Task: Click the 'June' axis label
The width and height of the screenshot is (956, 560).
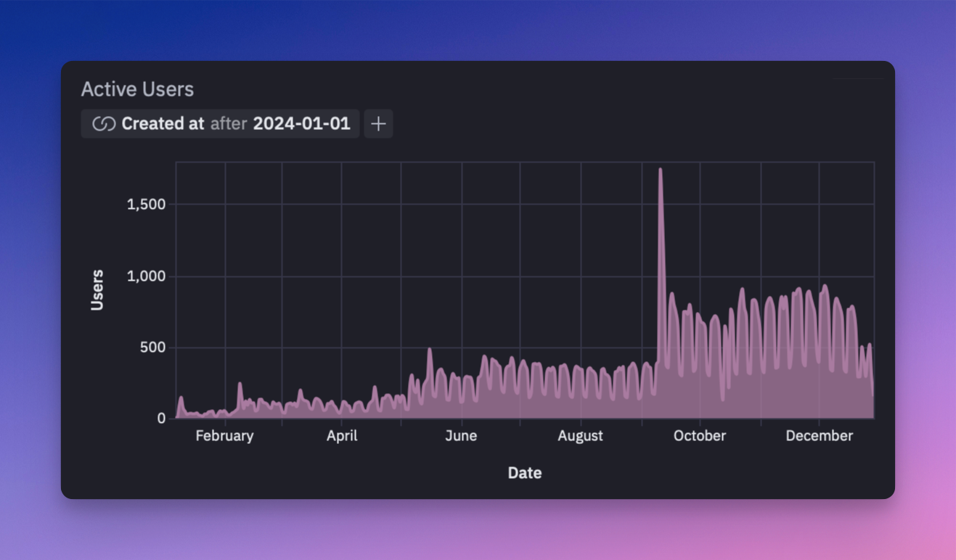Action: coord(461,435)
